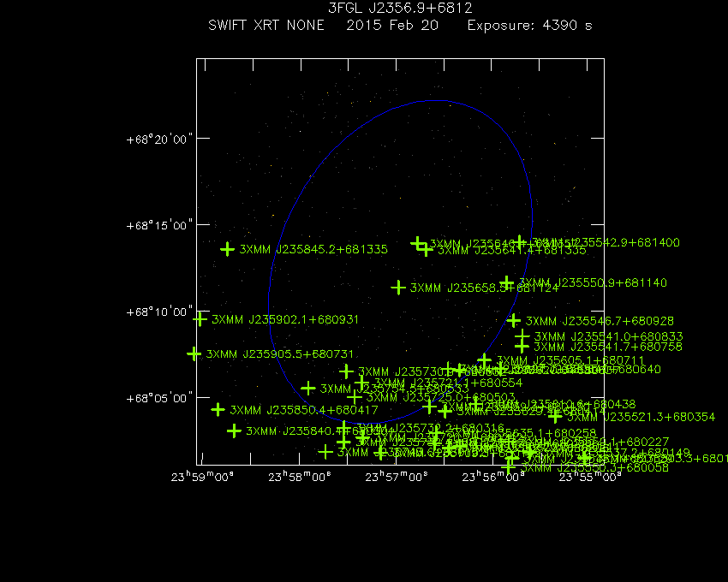
Task: Click the 23h56m00s right ascension label
Action: (493, 477)
